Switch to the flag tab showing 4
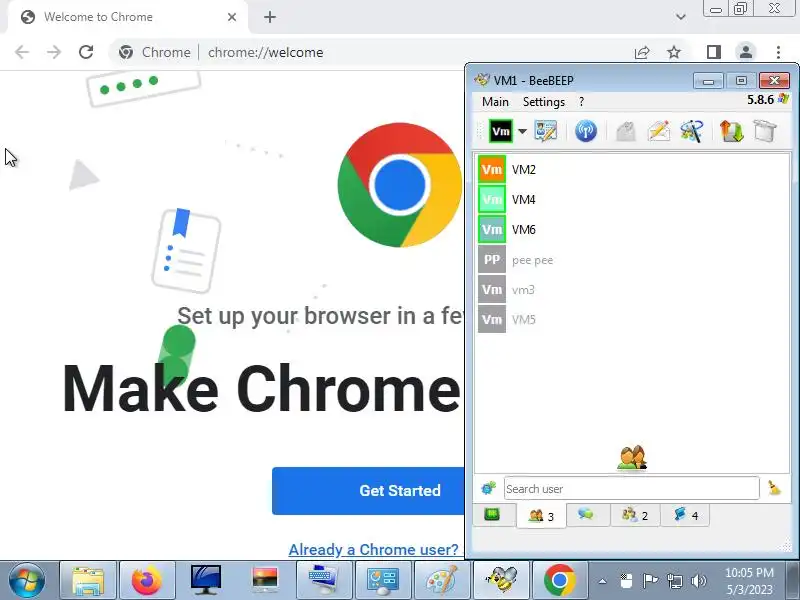 [685, 515]
